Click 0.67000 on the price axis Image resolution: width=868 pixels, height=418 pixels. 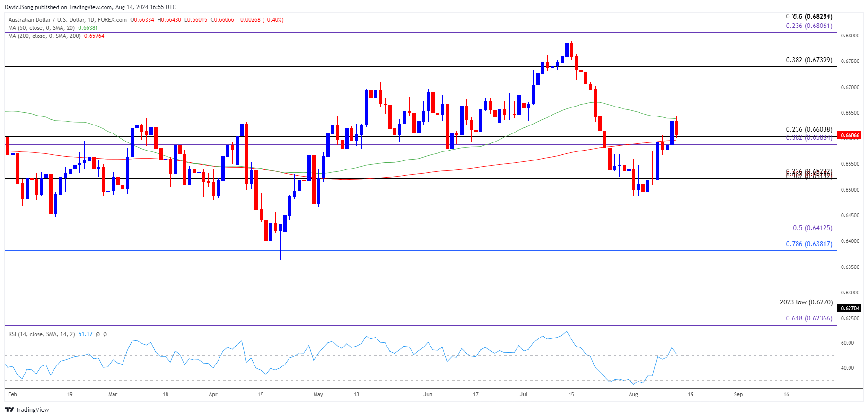pos(850,87)
